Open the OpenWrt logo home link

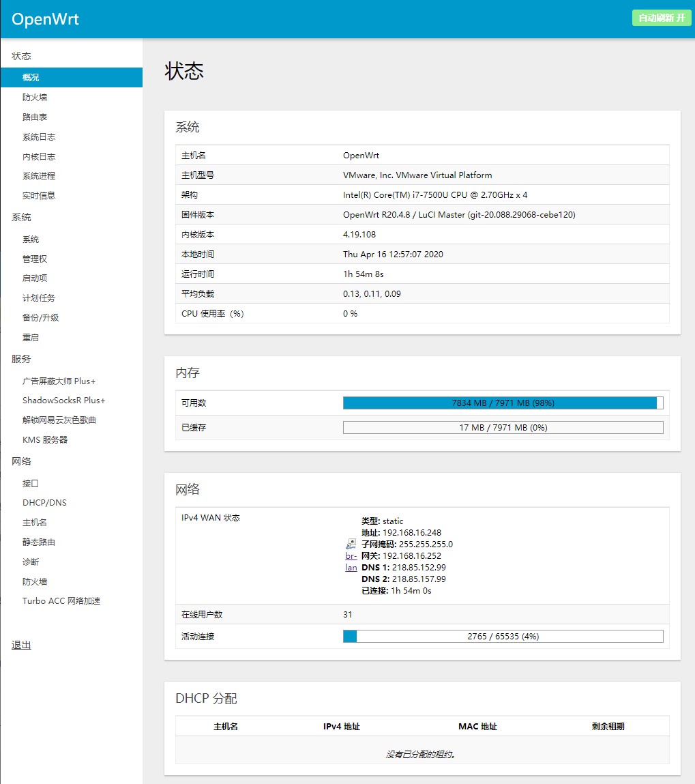coord(46,19)
